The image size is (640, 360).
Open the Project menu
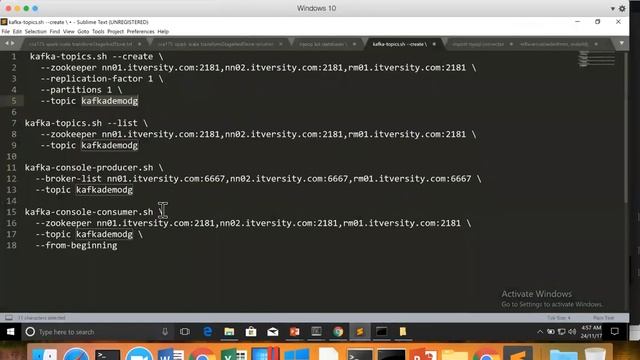[116, 31]
